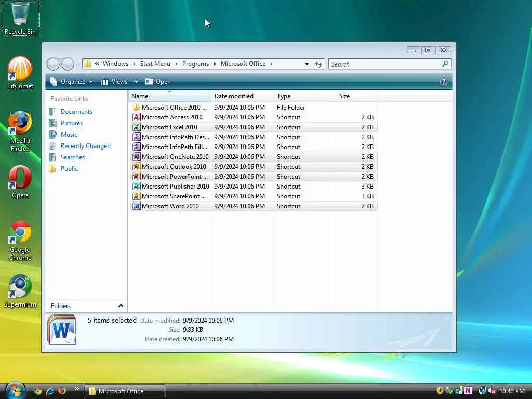The height and width of the screenshot is (399, 532).
Task: Click the Explorer help question mark icon
Action: click(x=444, y=82)
